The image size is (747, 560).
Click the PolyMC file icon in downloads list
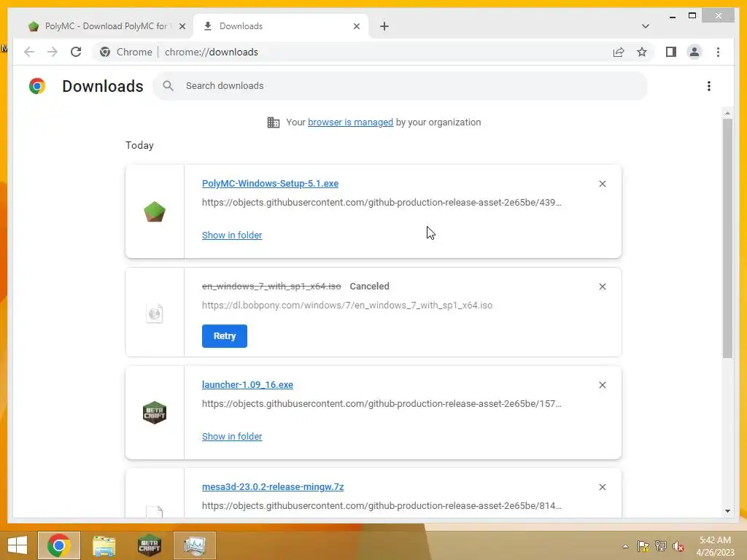[155, 211]
